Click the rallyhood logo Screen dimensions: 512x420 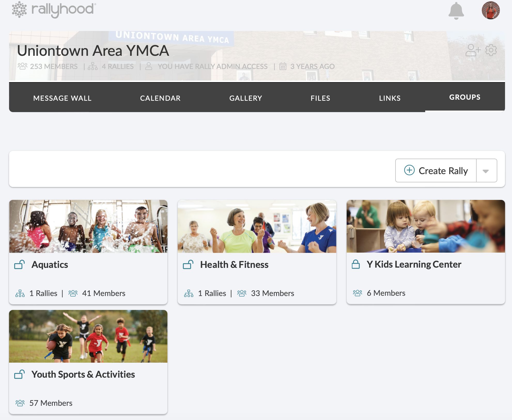coord(54,10)
